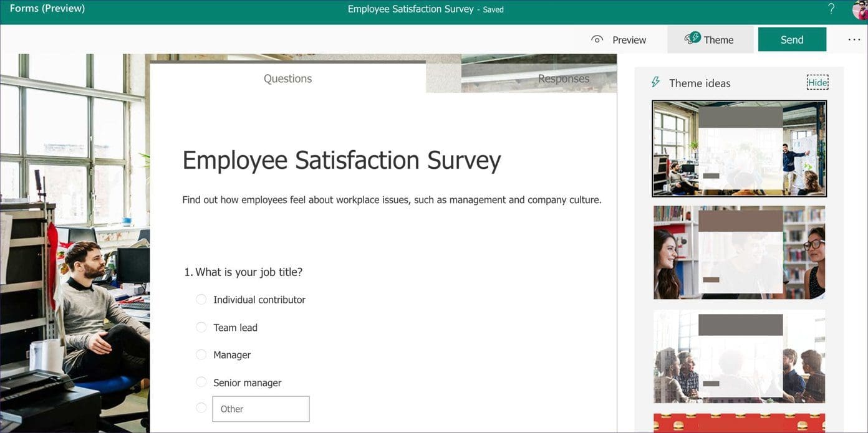Open the more options ellipsis menu
Viewport: 868px width, 433px height.
coord(854,39)
